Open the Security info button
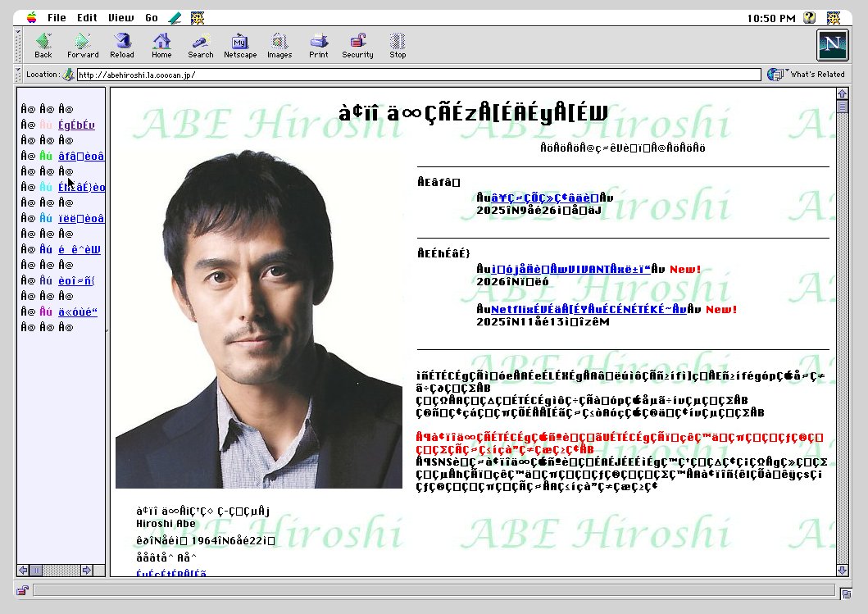Viewport: 868px width, 614px height. [x=357, y=45]
